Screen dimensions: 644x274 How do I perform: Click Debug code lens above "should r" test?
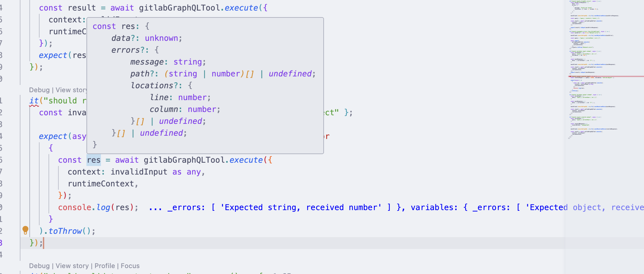(x=39, y=90)
